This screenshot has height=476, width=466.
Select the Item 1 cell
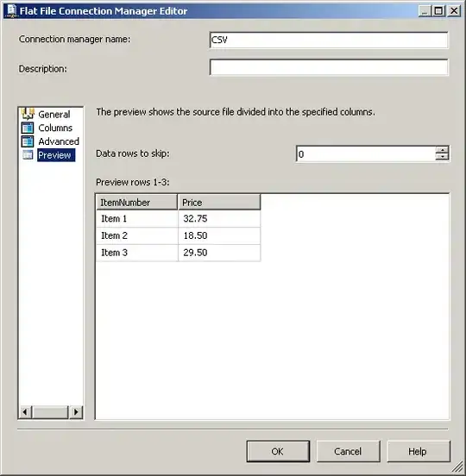(x=137, y=218)
